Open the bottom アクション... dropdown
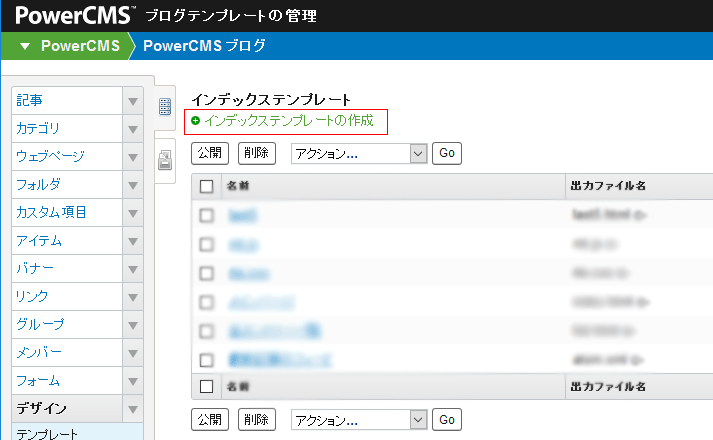This screenshot has width=713, height=440. [359, 420]
